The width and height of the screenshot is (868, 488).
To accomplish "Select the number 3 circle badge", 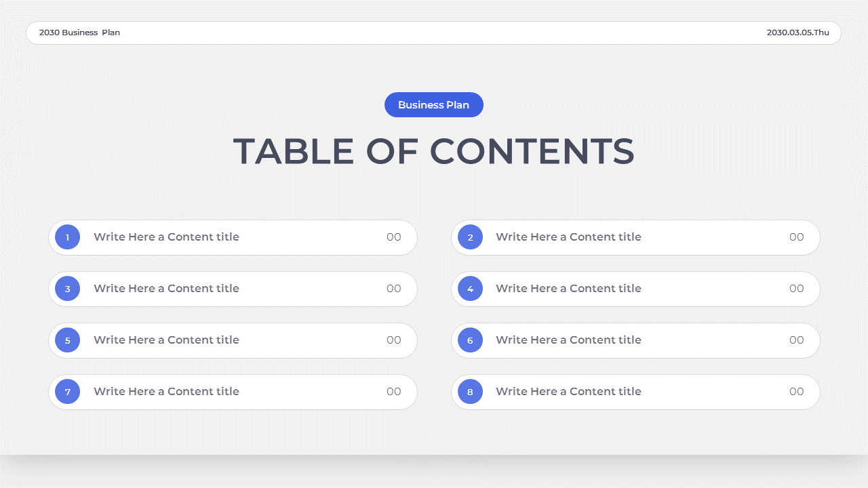I will point(67,289).
